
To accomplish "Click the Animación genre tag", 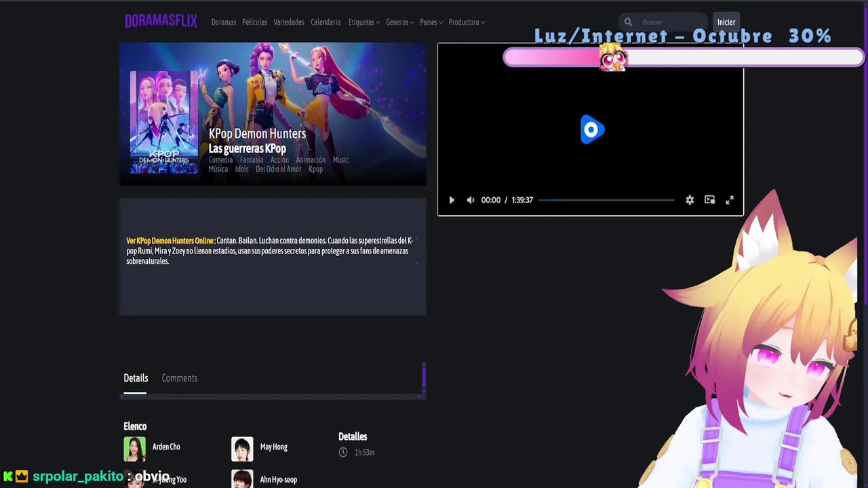I will 311,160.
